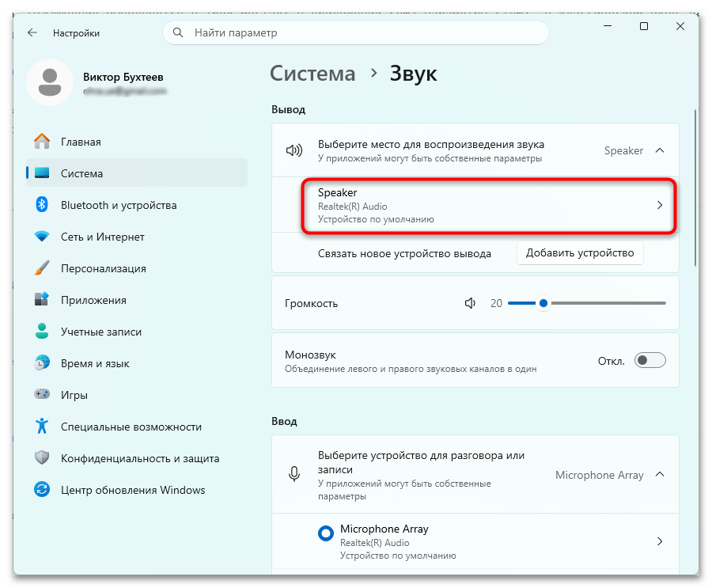
Task: Go back with the arrow icon
Action: click(x=32, y=32)
